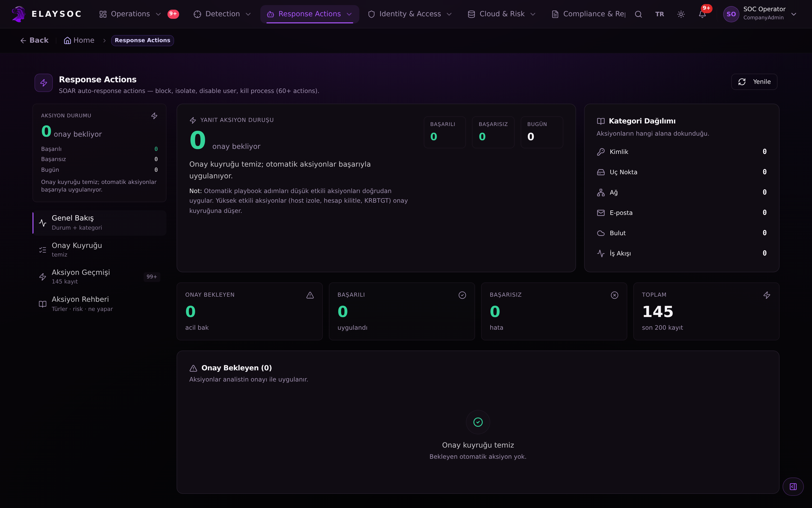Click the green check in empty queue

(x=478, y=422)
